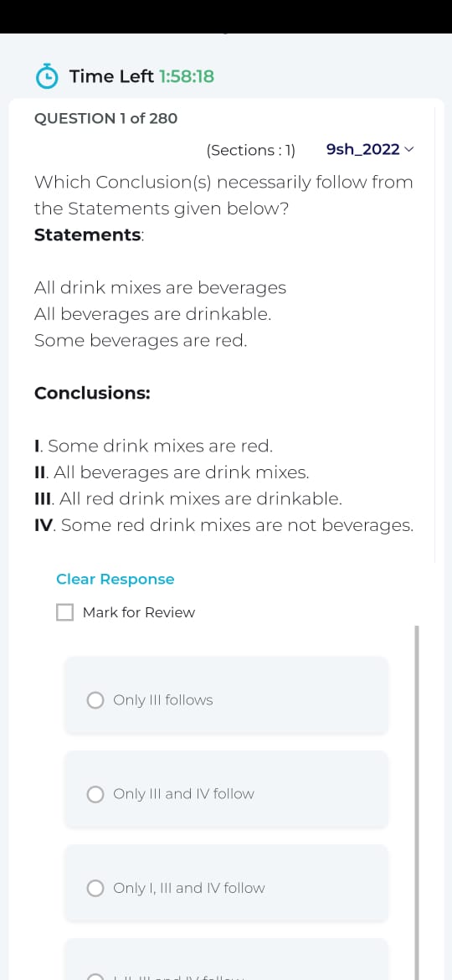Image resolution: width=452 pixels, height=980 pixels.
Task: Click the remaining time value 1:58:18
Action: point(187,77)
